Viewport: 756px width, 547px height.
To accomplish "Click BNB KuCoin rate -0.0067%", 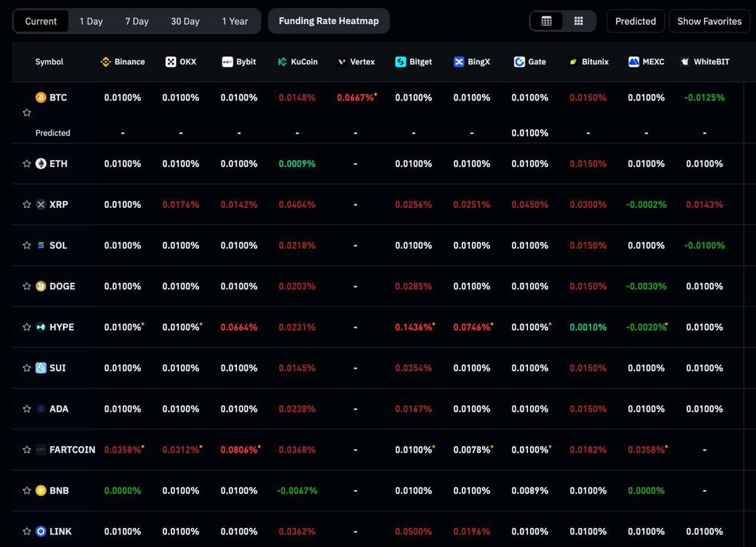I will (297, 491).
